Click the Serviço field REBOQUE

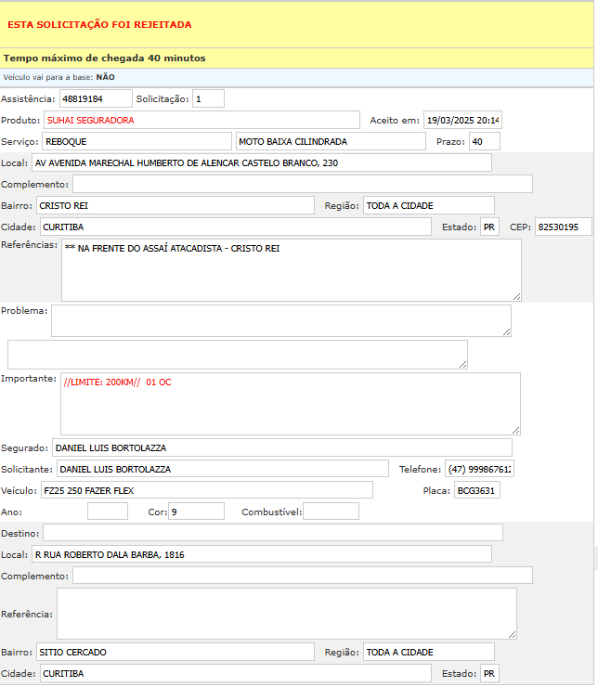coord(137,141)
